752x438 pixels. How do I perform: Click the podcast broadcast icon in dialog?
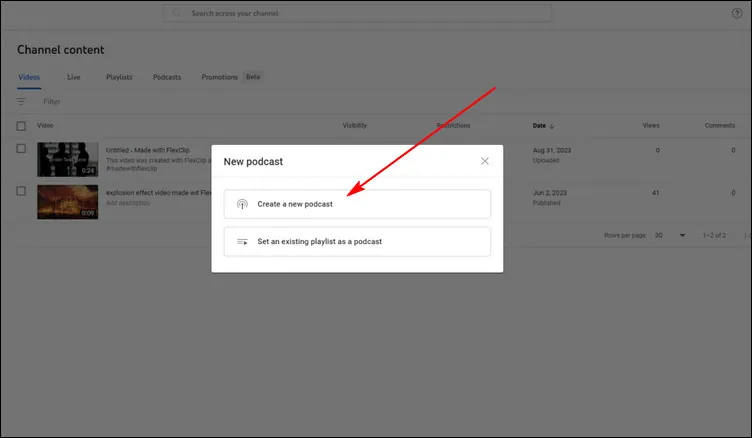pyautogui.click(x=242, y=204)
